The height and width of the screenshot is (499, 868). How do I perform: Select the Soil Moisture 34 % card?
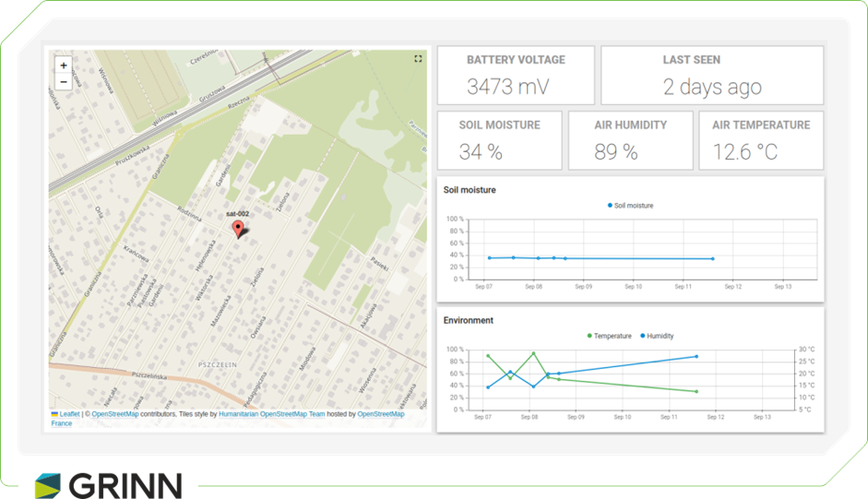499,140
